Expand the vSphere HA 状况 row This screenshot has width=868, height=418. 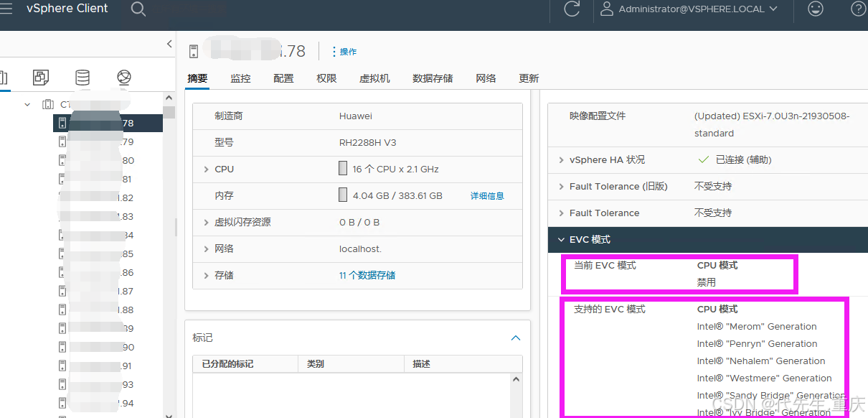[561, 160]
